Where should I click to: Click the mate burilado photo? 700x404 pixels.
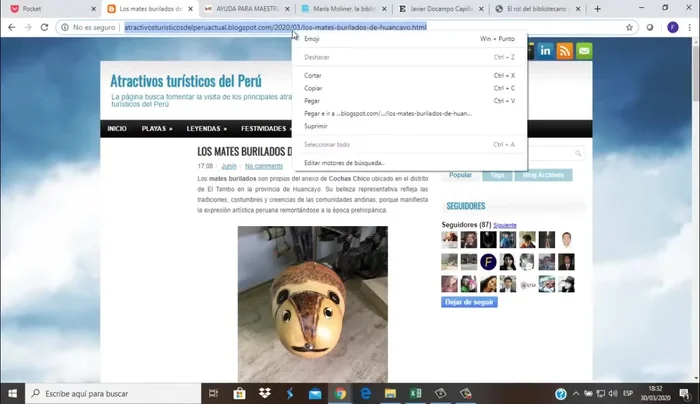click(312, 304)
